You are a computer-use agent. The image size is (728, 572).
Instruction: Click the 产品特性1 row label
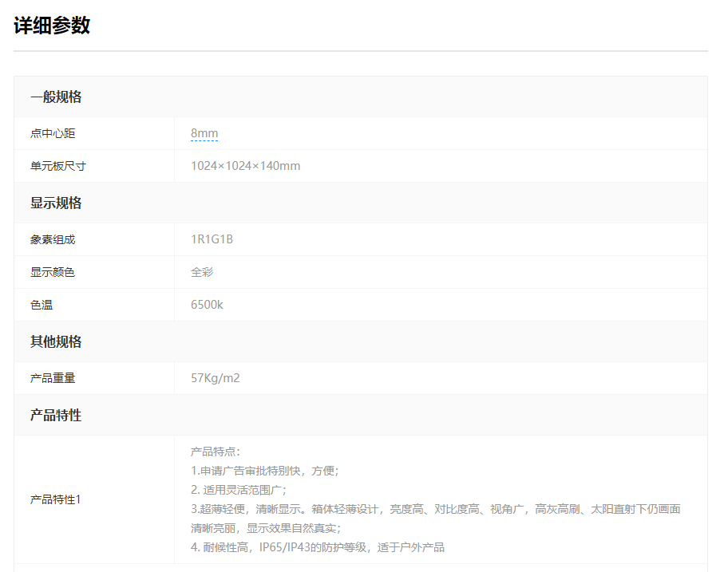56,499
